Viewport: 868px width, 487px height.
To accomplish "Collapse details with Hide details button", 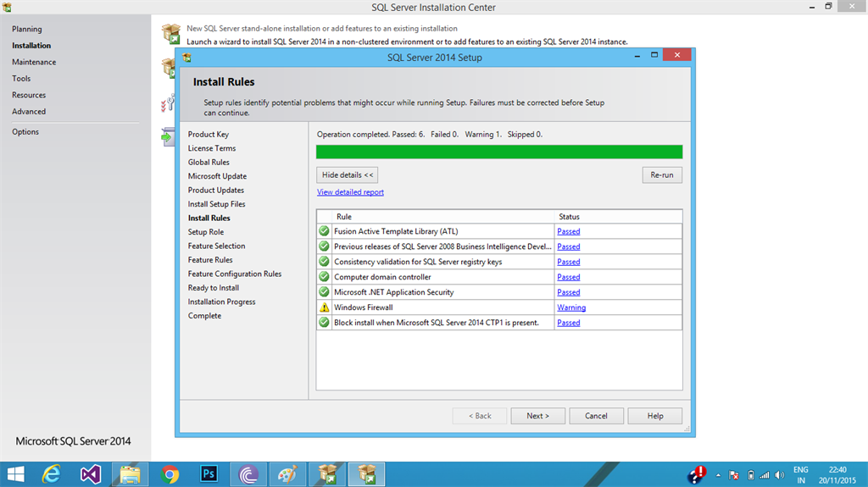I will click(347, 174).
